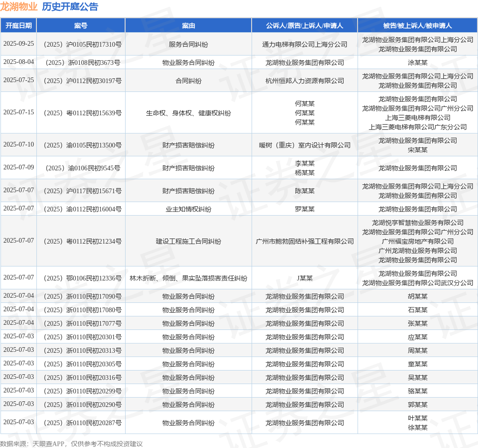Click plaintiff 杭州恒邦人力资源有限公司
The height and width of the screenshot is (448, 478).
(x=304, y=81)
